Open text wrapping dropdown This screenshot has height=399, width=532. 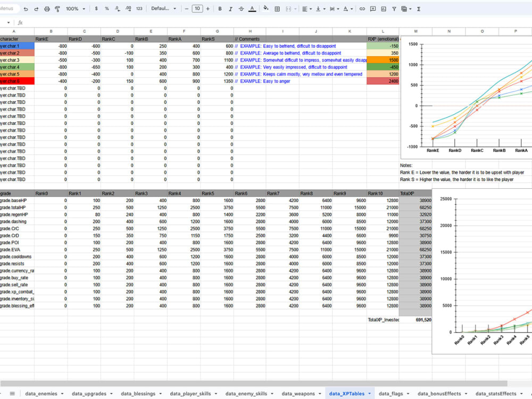click(x=334, y=9)
